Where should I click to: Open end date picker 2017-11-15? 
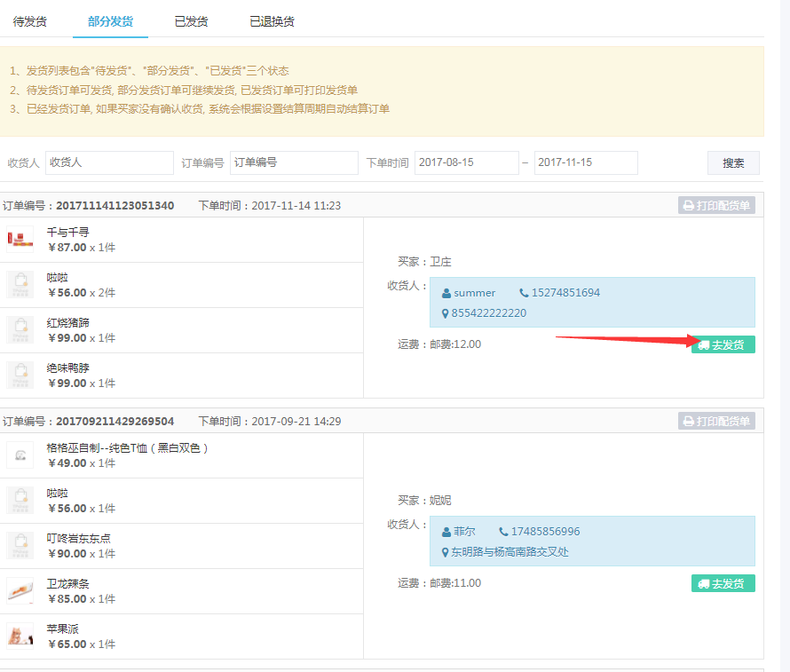[586, 163]
